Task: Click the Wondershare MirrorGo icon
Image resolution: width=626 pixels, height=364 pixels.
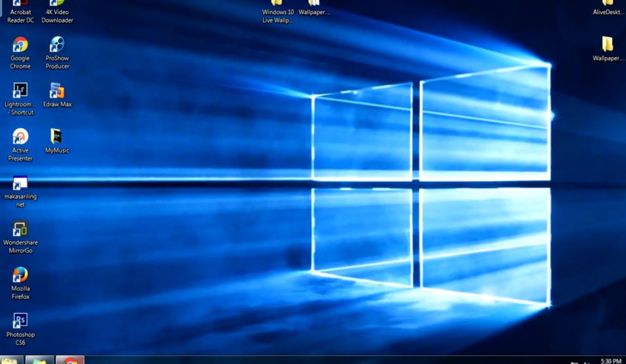Action: click(20, 236)
